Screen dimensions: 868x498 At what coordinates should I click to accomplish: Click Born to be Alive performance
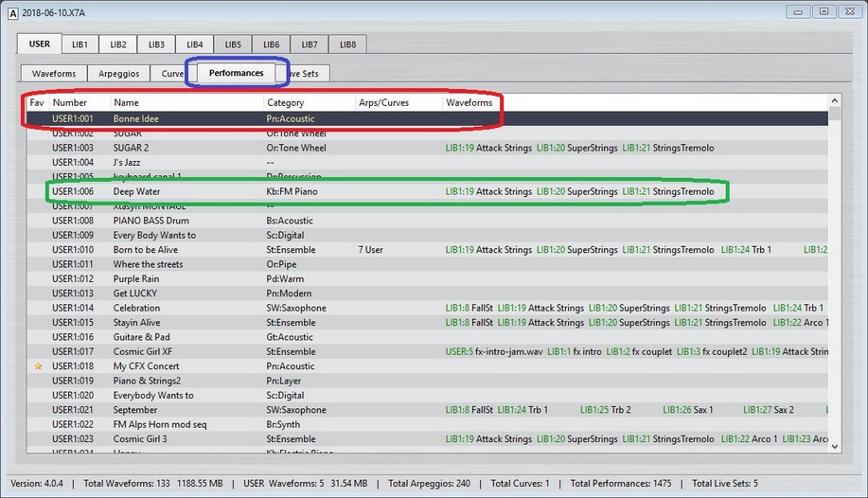click(148, 250)
